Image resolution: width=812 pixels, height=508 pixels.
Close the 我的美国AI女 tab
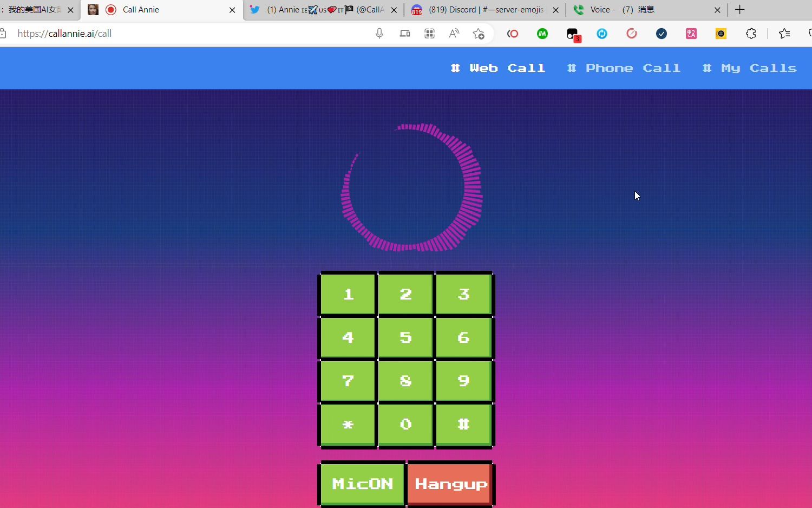tap(70, 10)
